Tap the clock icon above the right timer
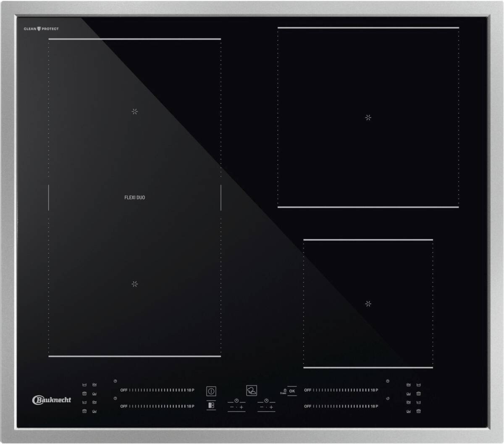 (266, 401)
